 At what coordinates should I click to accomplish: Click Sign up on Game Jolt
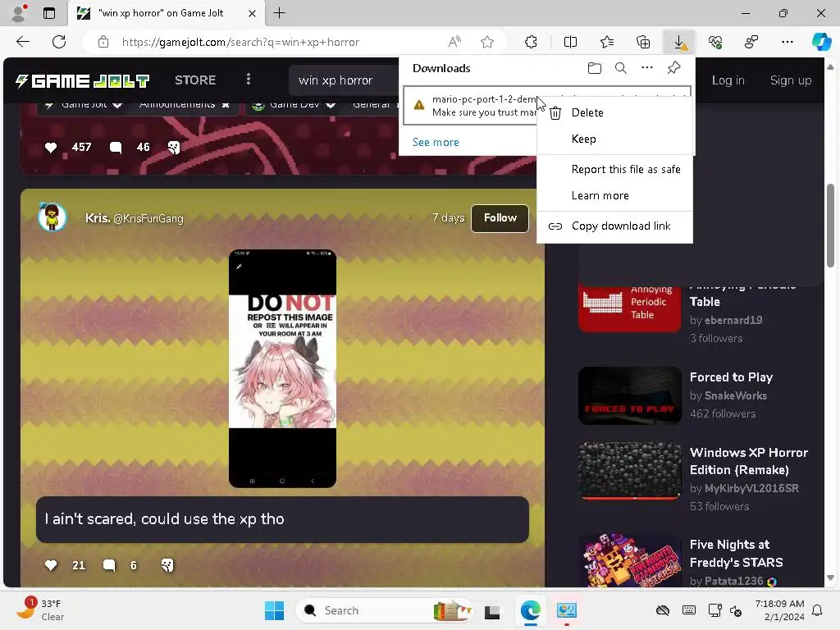[791, 80]
